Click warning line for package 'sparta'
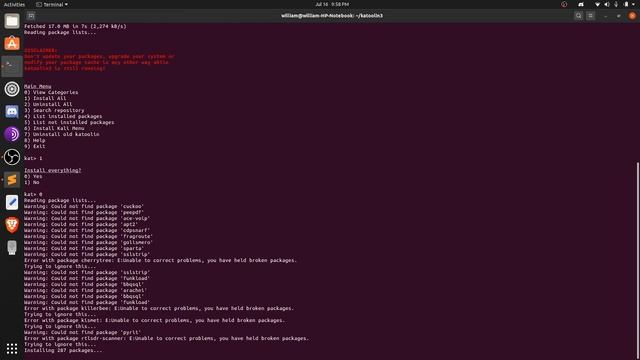Viewport: 640px width, 360px height. (x=84, y=248)
